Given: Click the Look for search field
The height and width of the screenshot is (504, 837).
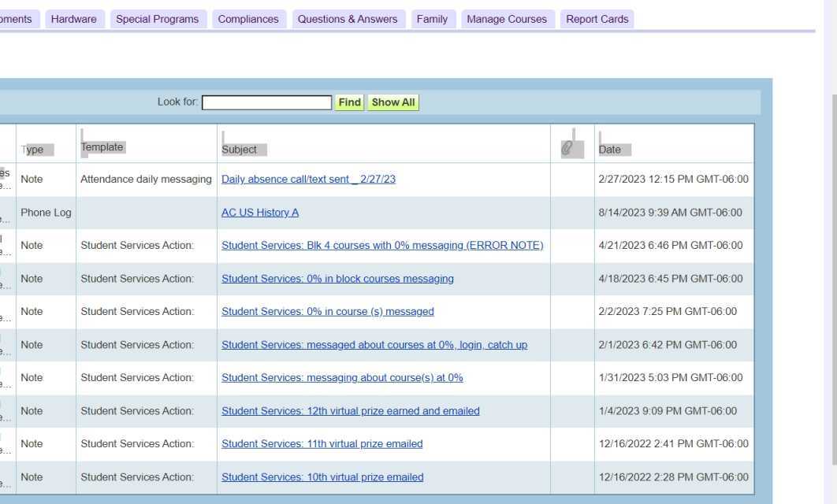Looking at the screenshot, I should click(x=266, y=102).
